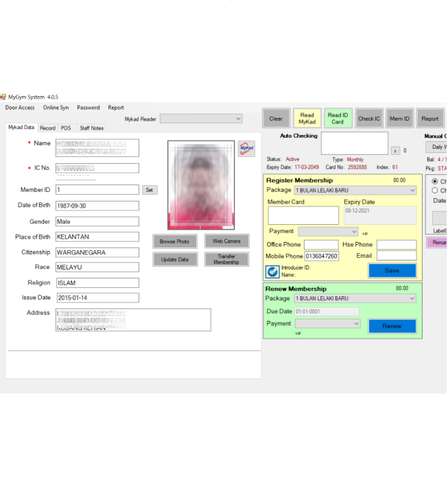Click the gray Report toolbar button
448x482 pixels.
(430, 119)
